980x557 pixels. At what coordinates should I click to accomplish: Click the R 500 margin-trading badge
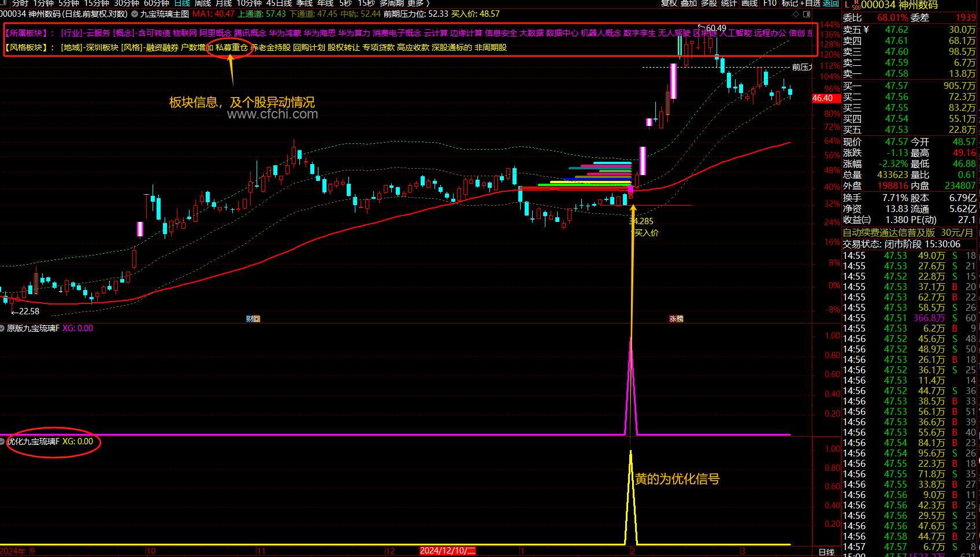click(x=856, y=5)
